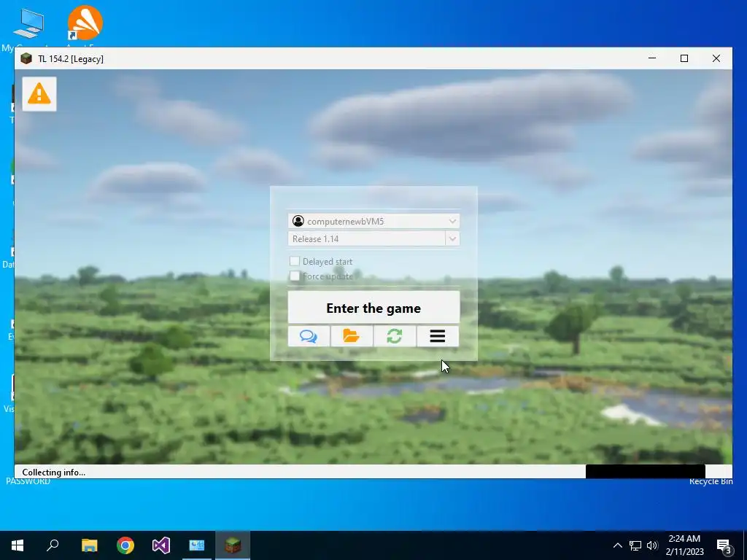Open the network status tray icon
Viewport: 747px width, 560px height.
coord(635,545)
